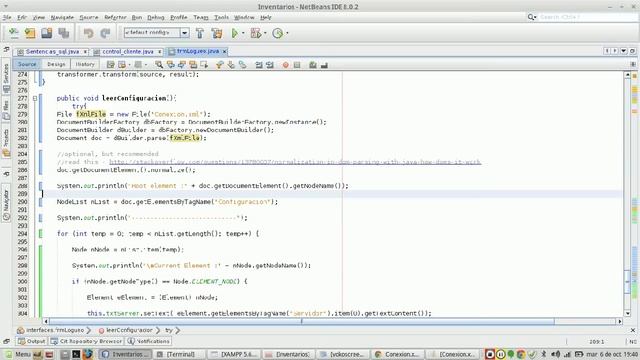Click the Clean and Build icon
Viewport: 640px width, 360px height.
coord(217,33)
